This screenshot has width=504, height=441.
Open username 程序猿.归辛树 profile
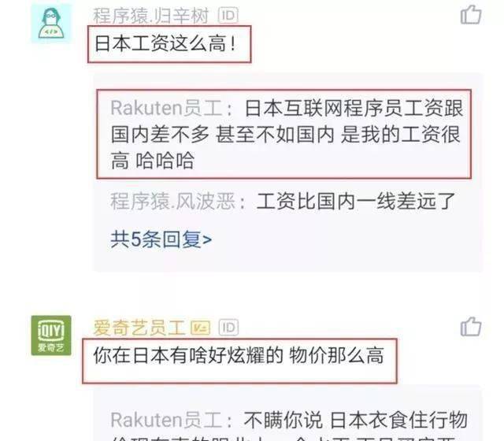150,16
